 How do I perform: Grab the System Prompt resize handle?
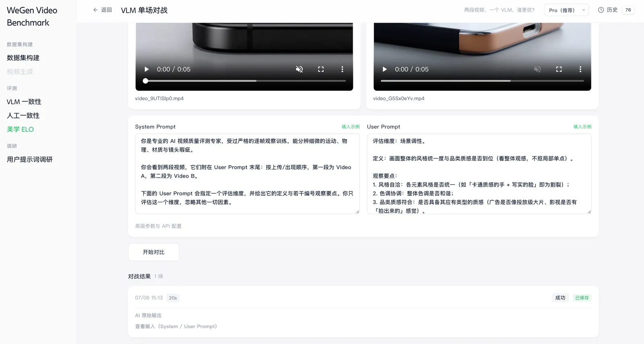[x=357, y=211]
